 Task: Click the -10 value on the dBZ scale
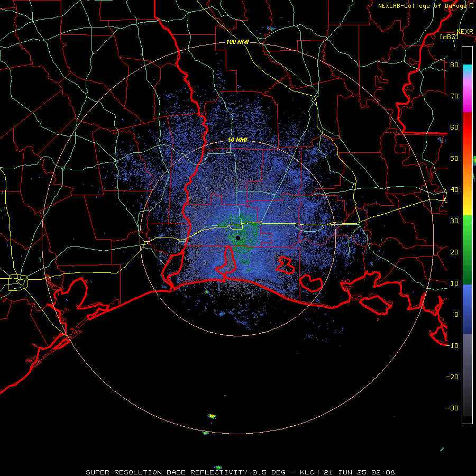pos(452,346)
